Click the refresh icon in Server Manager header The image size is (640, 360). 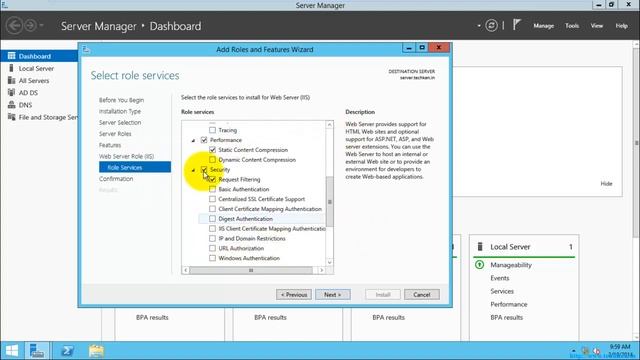click(491, 26)
